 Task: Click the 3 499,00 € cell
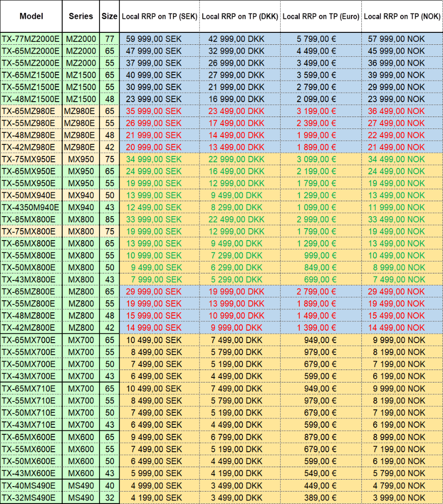coord(321,63)
